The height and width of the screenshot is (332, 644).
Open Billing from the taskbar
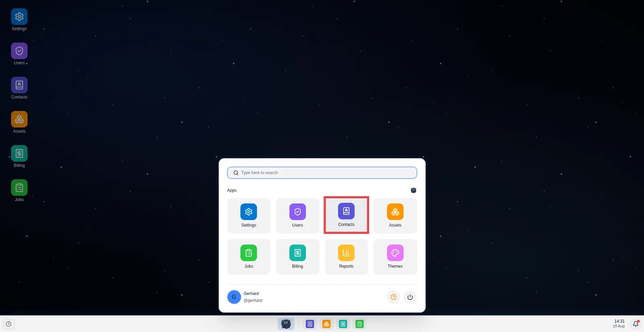pos(343,324)
